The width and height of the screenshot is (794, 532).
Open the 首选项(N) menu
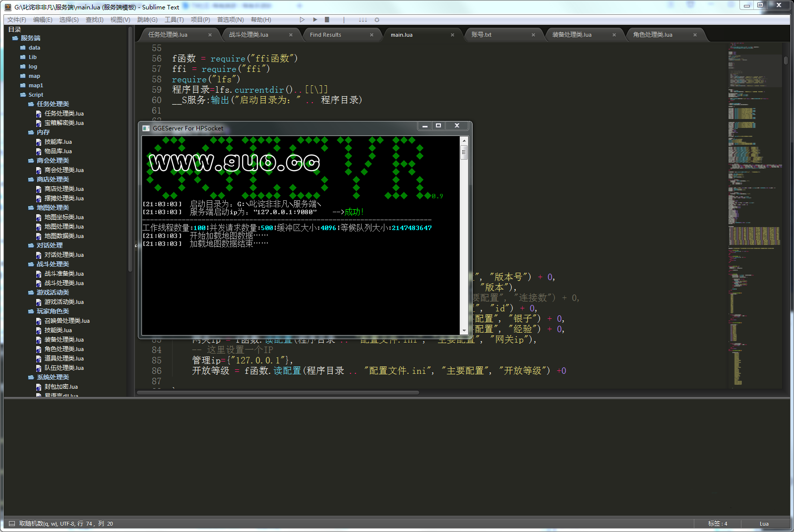click(230, 20)
